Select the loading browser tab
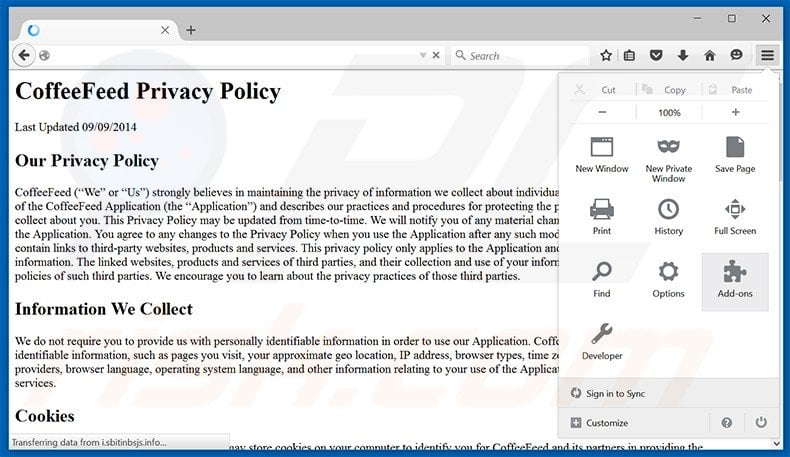Image resolution: width=790 pixels, height=457 pixels. tap(99, 30)
